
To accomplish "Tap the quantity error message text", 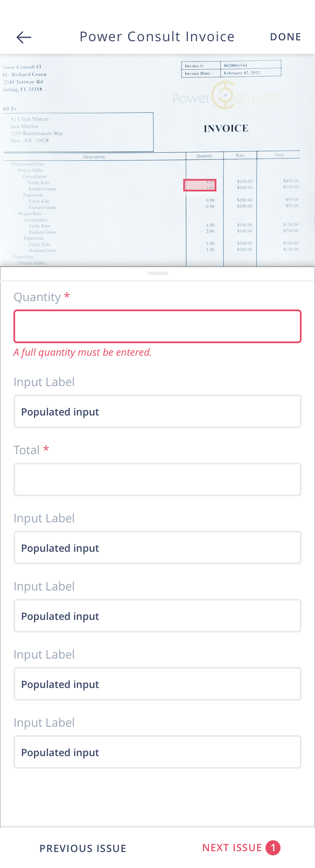I will click(82, 352).
